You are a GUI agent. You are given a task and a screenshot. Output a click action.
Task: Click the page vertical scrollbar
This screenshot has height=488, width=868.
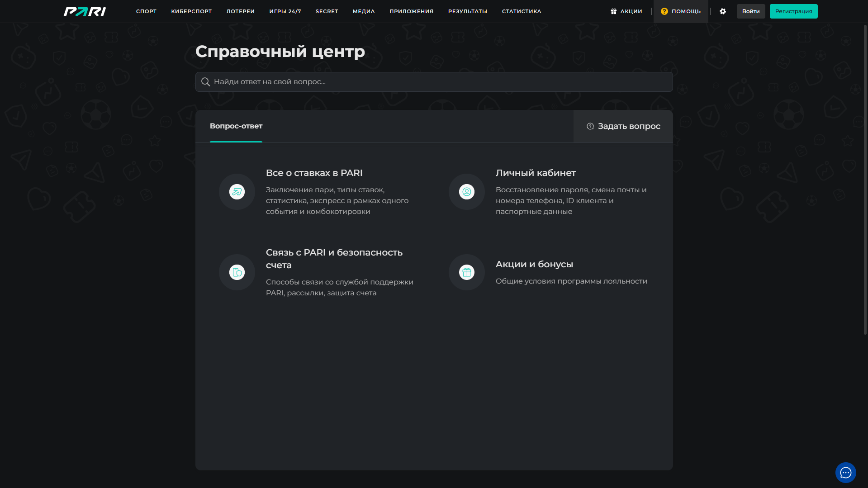point(865,180)
